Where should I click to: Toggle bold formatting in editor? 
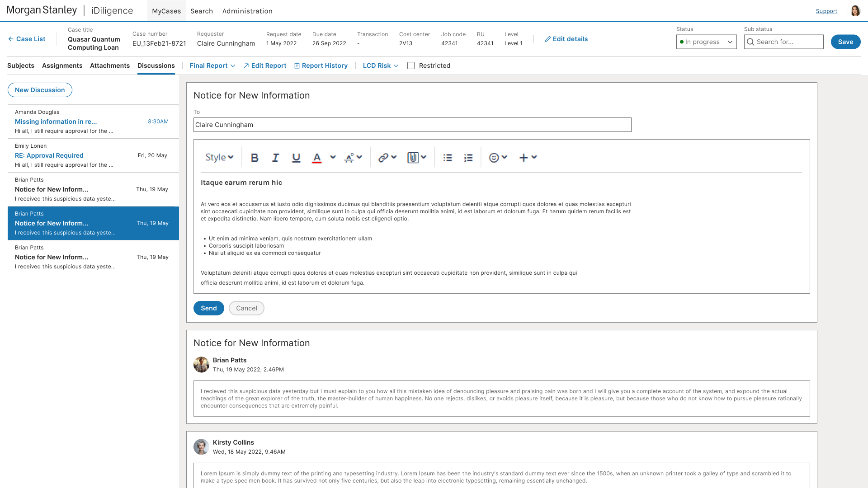[255, 158]
